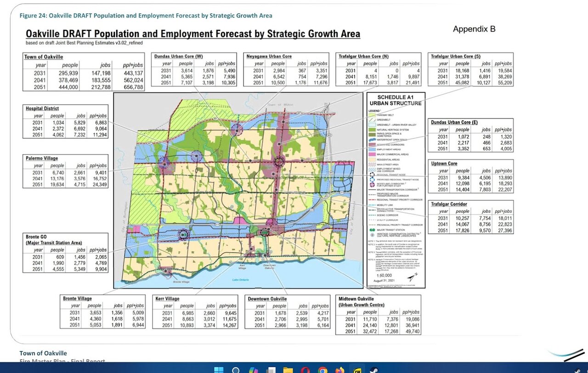
Task: Click the Hospital District table title
Action: tap(42, 108)
